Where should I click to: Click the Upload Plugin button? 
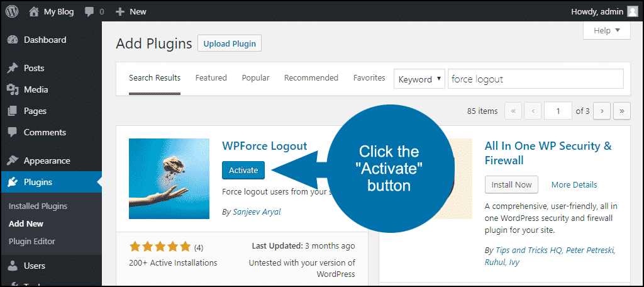(230, 43)
